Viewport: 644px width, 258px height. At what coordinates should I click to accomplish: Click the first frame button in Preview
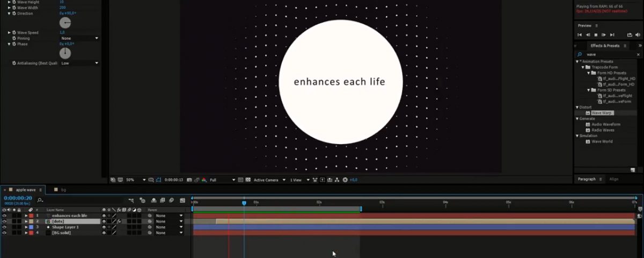(580, 35)
